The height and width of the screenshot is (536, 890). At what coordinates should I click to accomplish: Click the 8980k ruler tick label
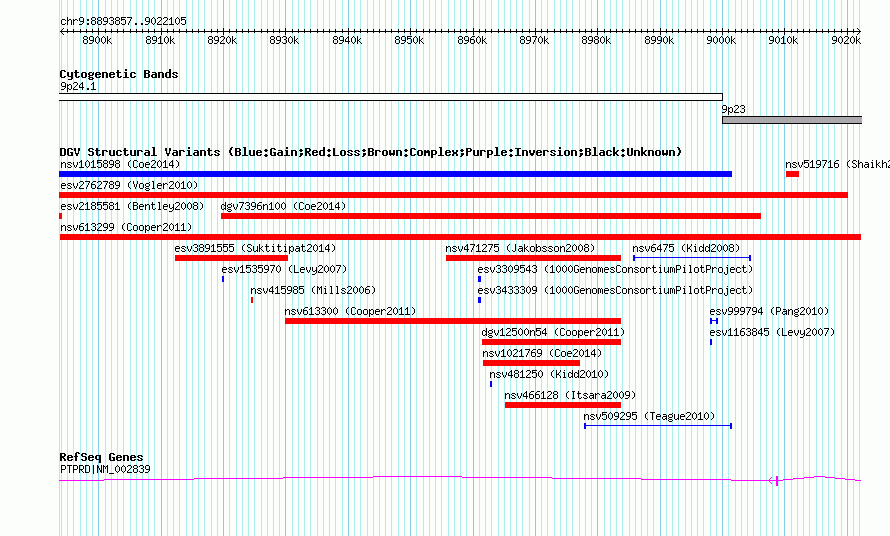pyautogui.click(x=596, y=40)
